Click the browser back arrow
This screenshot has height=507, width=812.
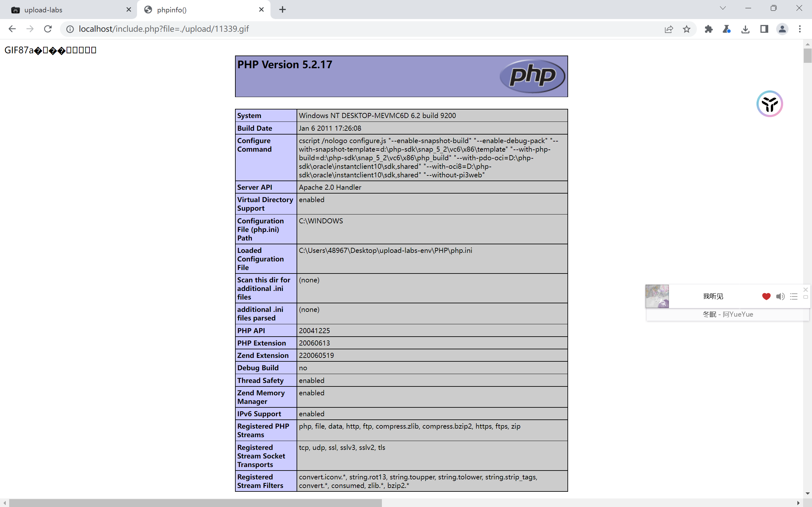pos(12,29)
